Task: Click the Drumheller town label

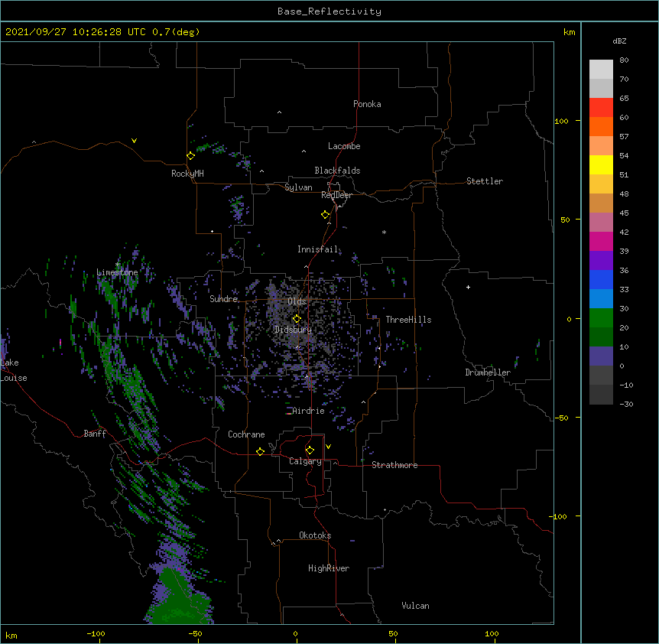Action: (488, 372)
